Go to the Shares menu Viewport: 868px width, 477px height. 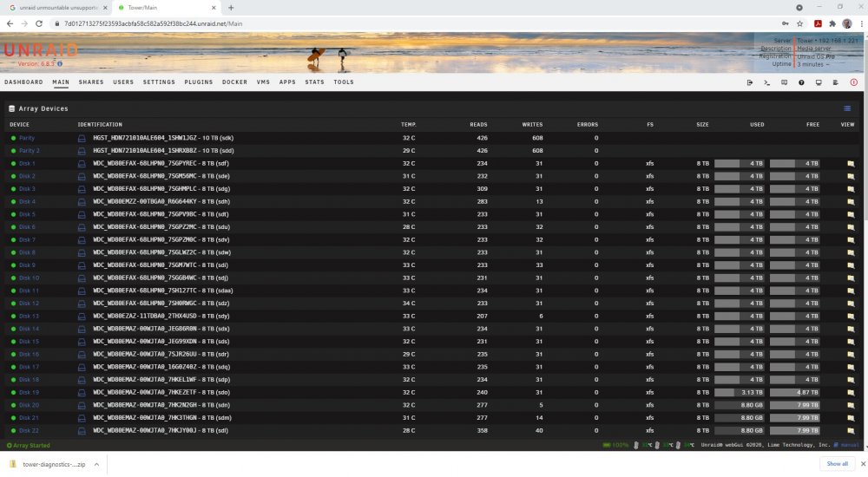click(x=91, y=82)
